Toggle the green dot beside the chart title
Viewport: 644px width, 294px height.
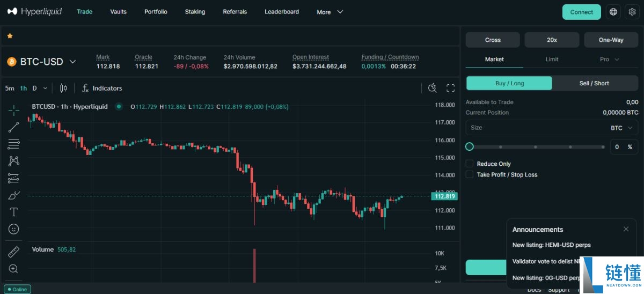pos(119,107)
